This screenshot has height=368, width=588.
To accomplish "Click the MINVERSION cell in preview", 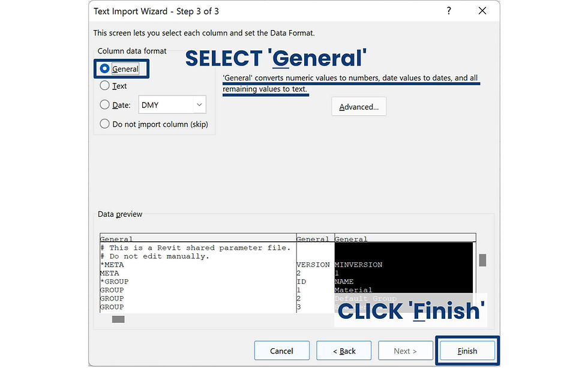I will pyautogui.click(x=359, y=265).
